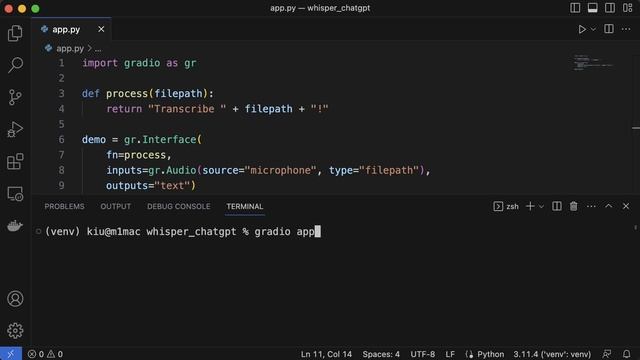Split the terminal
640x360 pixels.
coord(557,207)
